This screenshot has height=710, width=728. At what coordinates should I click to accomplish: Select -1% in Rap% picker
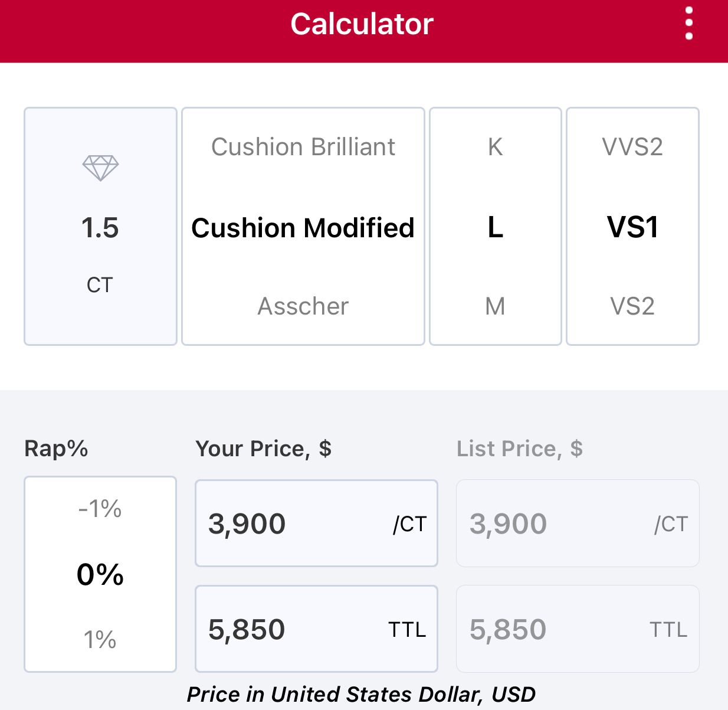(x=100, y=509)
